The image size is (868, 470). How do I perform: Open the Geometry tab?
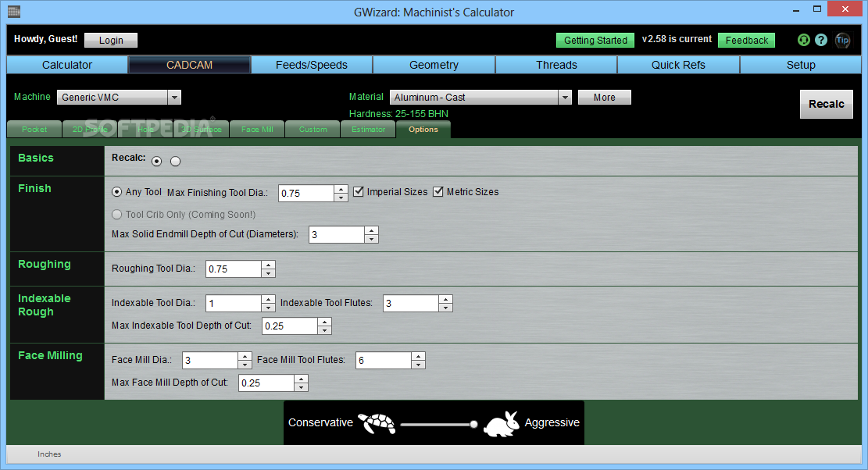coord(434,65)
